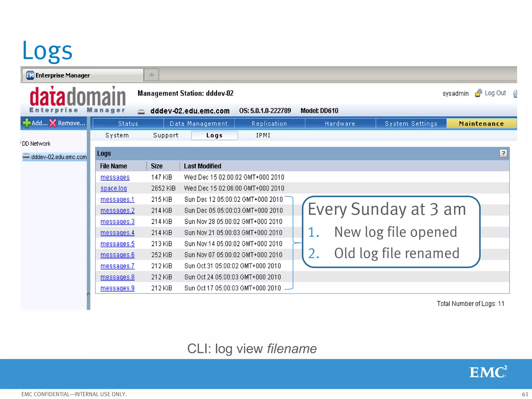Click the datadomain Enterprise Manager logo
This screenshot has width=532, height=399.
[x=77, y=100]
